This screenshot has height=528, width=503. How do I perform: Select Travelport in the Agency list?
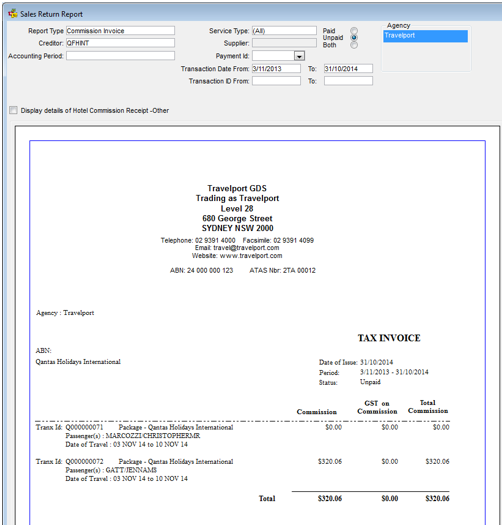point(425,36)
